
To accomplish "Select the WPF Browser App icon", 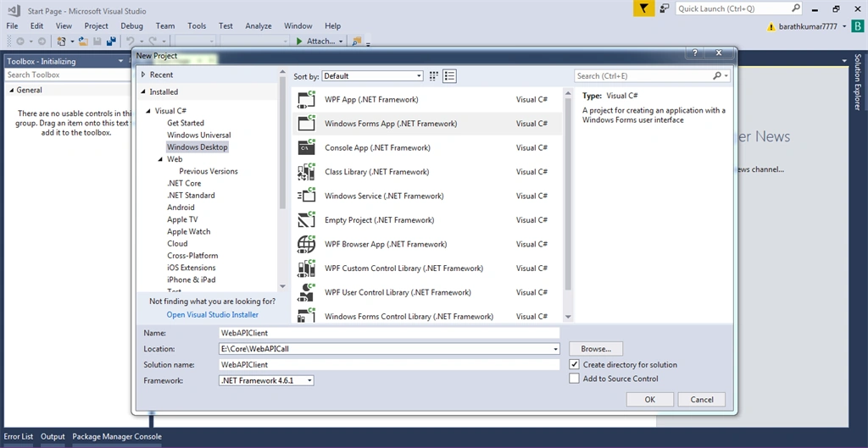I will coord(306,244).
